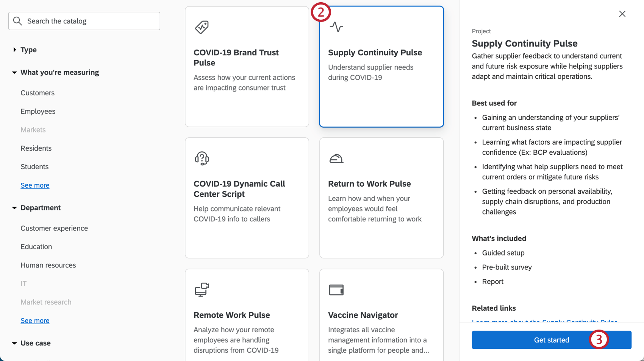Click the vaccine card icon on Vaccine Navigator
Screen dimensions: 644x361
336,289
